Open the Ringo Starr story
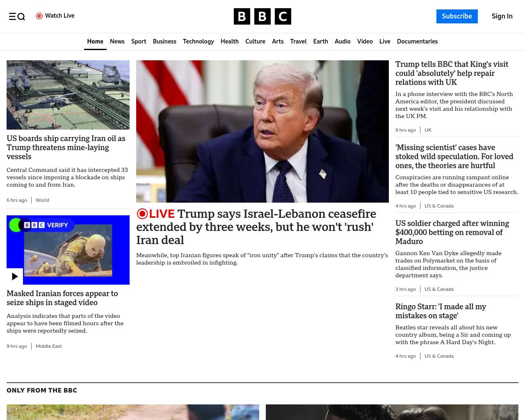This screenshot has width=525, height=420. (x=441, y=311)
